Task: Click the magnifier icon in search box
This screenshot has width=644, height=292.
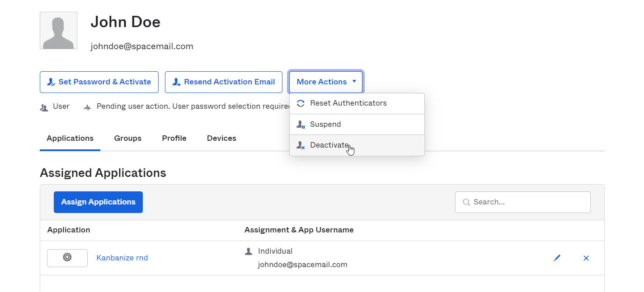Action: tap(466, 202)
